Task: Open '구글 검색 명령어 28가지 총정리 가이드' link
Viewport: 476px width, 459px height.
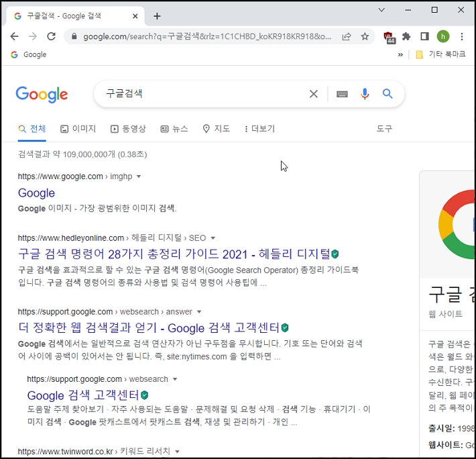Action: (x=174, y=254)
